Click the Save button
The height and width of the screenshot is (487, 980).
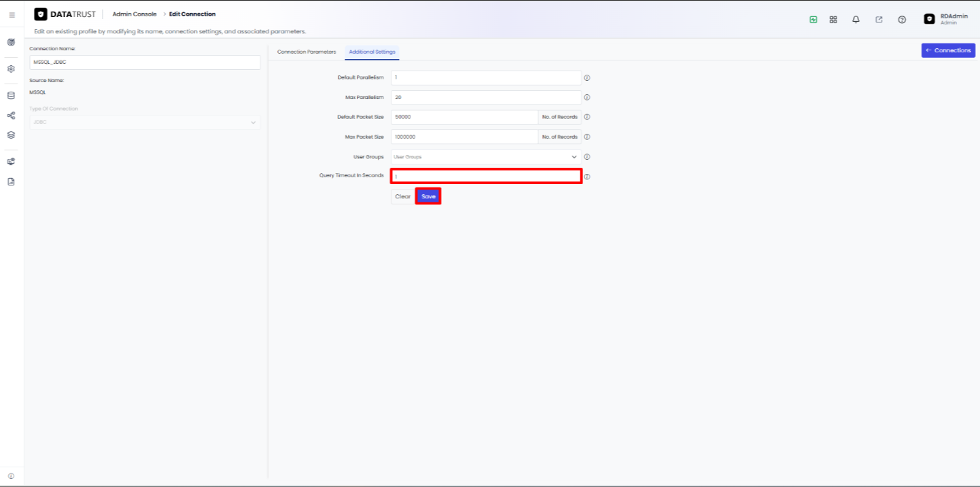[x=428, y=196]
